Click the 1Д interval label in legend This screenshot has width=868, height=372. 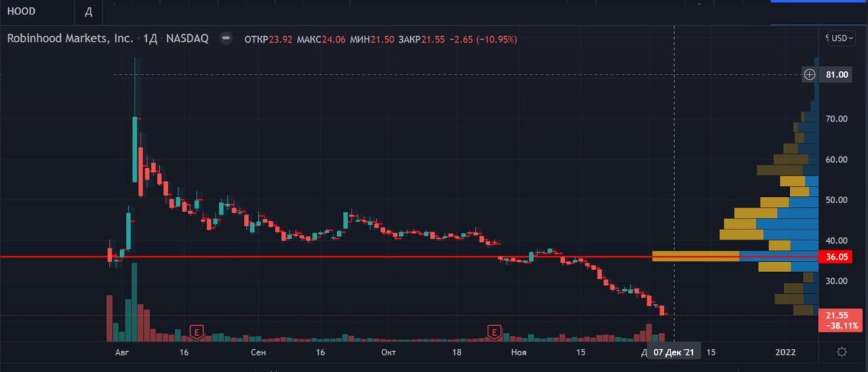point(150,39)
